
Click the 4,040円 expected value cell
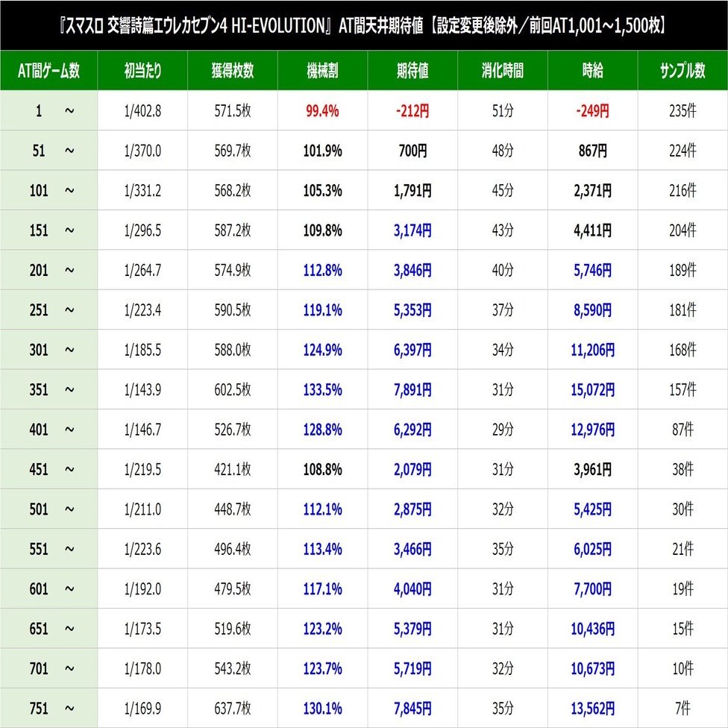click(x=412, y=589)
